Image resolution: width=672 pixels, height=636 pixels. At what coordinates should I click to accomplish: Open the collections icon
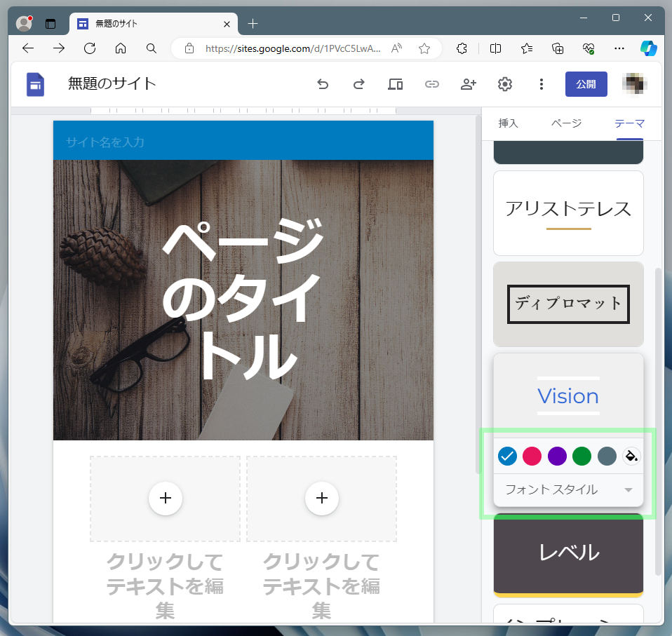tap(558, 48)
